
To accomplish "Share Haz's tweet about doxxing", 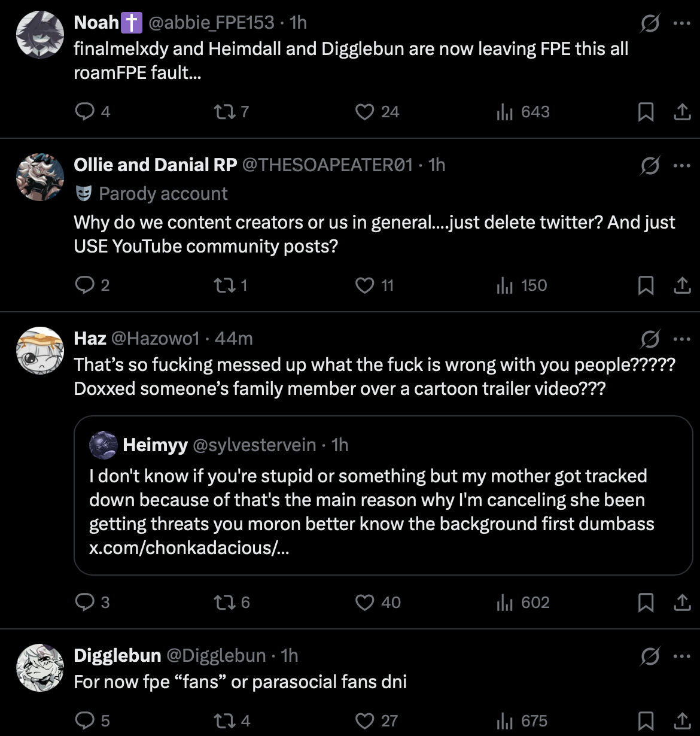I will pos(682,602).
